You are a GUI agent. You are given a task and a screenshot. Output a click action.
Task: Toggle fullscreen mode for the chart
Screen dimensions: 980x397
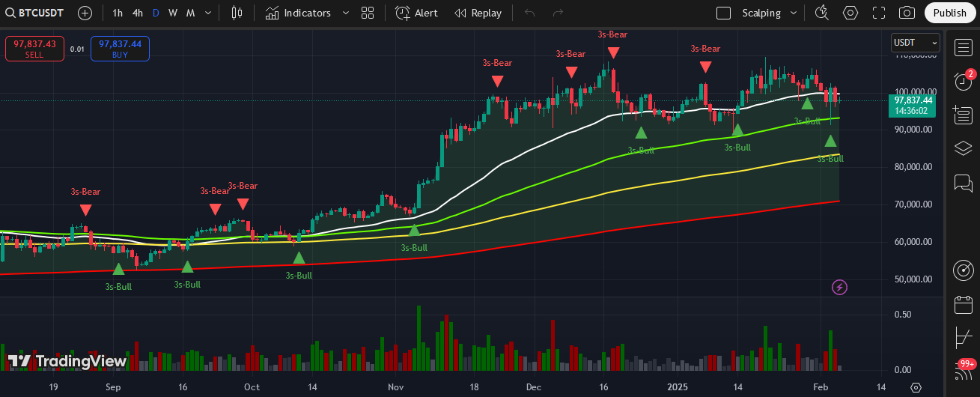click(x=879, y=13)
